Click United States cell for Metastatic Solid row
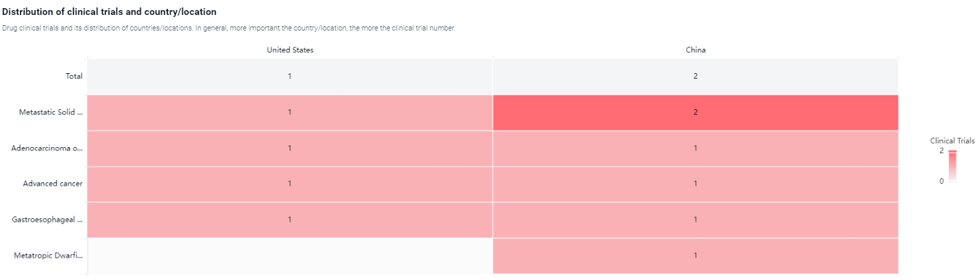This screenshot has height=280, width=980. click(290, 113)
